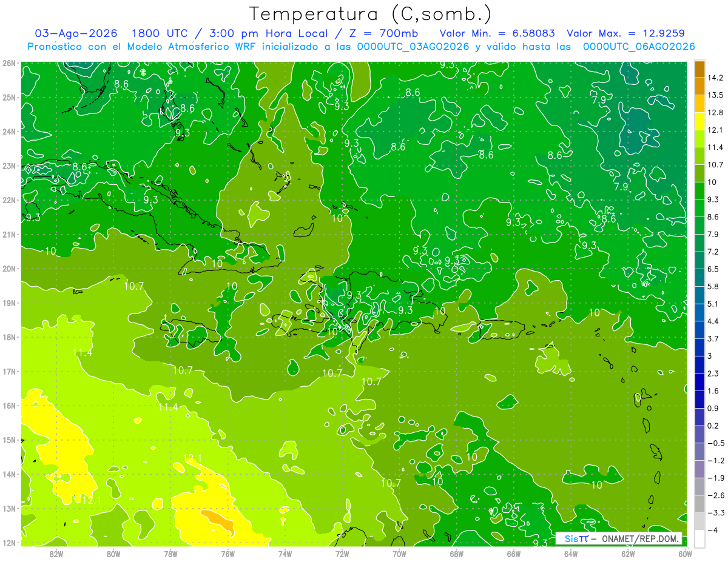The height and width of the screenshot is (562, 728).
Task: Click the '20N' latitude axis label
Action: click(8, 269)
